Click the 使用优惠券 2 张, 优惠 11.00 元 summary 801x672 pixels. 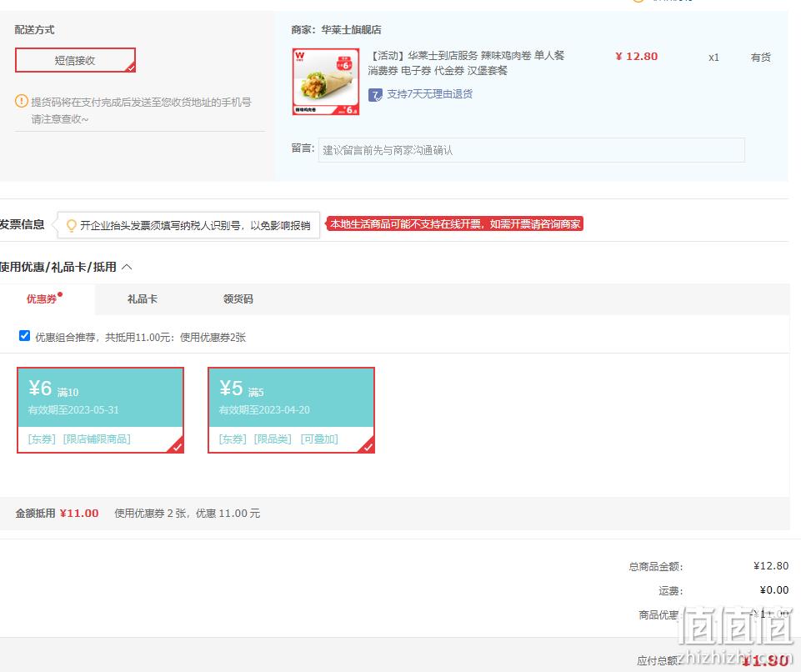coord(187,513)
